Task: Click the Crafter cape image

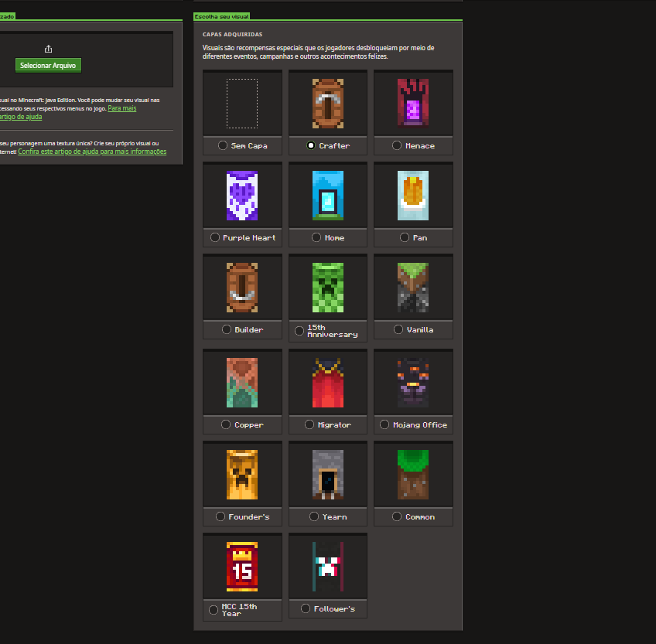Action: click(x=328, y=104)
